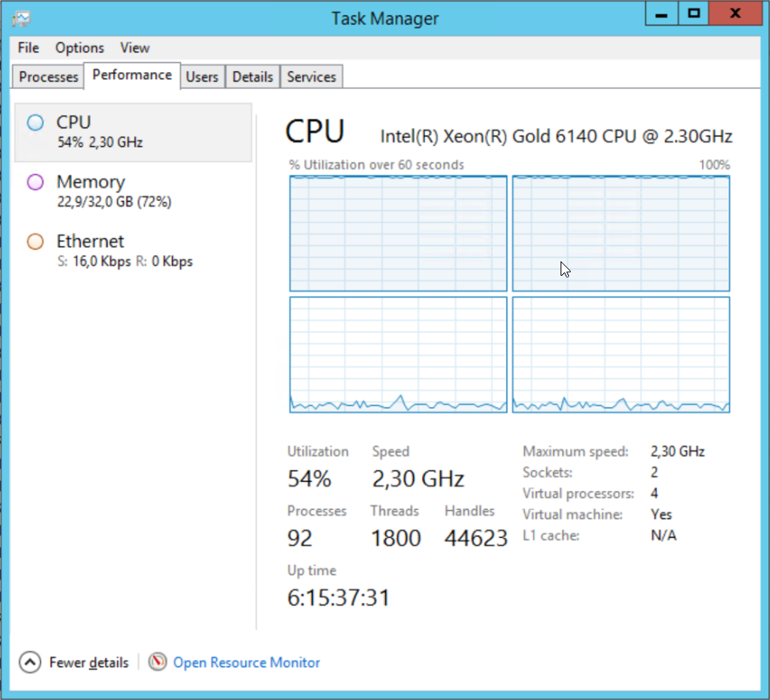Image resolution: width=770 pixels, height=700 pixels.
Task: Open the View menu
Action: coord(135,48)
